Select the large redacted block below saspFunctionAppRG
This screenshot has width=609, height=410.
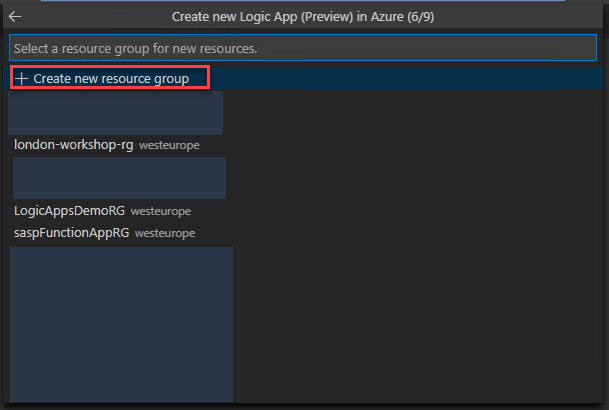(x=122, y=325)
